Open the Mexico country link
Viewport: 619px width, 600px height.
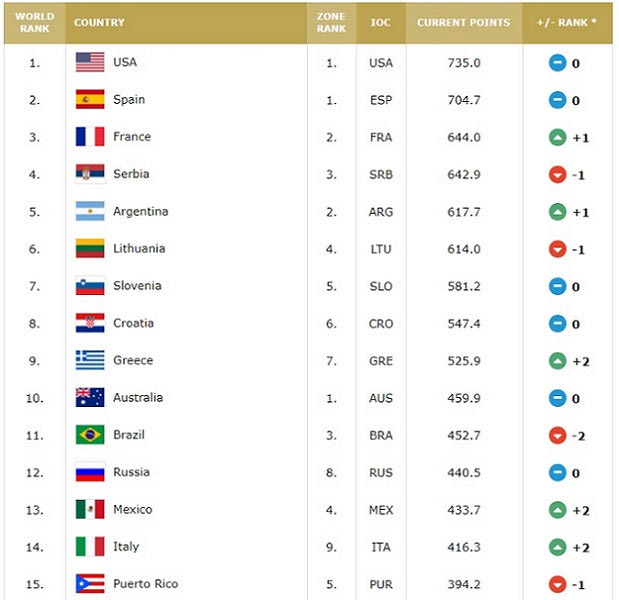click(x=133, y=509)
